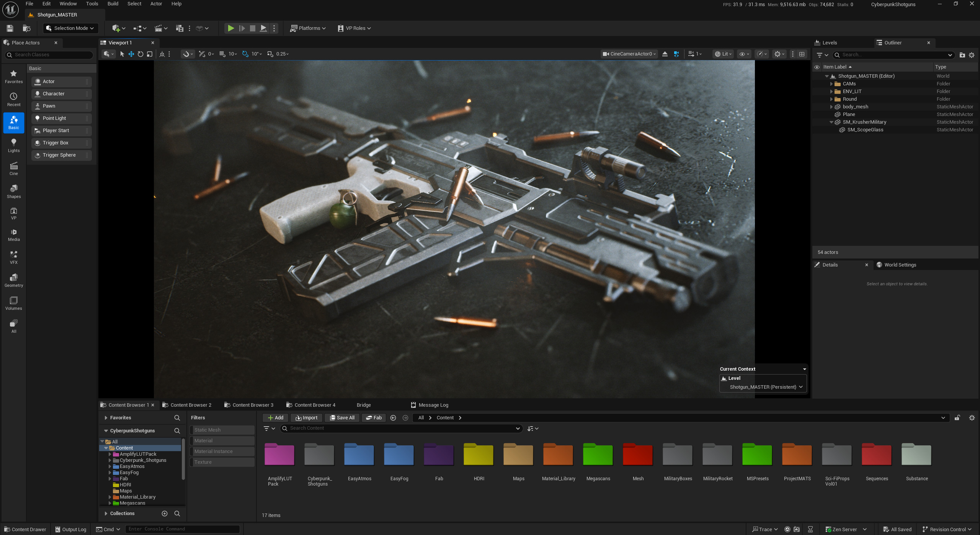Open the Outliner settings gear icon
This screenshot has width=980, height=535.
click(x=971, y=55)
